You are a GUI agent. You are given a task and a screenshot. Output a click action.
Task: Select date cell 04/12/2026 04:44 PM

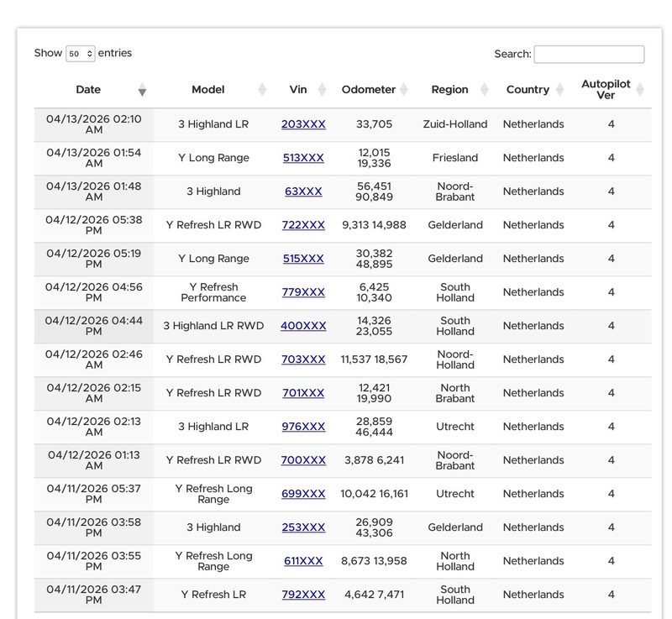coord(94,326)
